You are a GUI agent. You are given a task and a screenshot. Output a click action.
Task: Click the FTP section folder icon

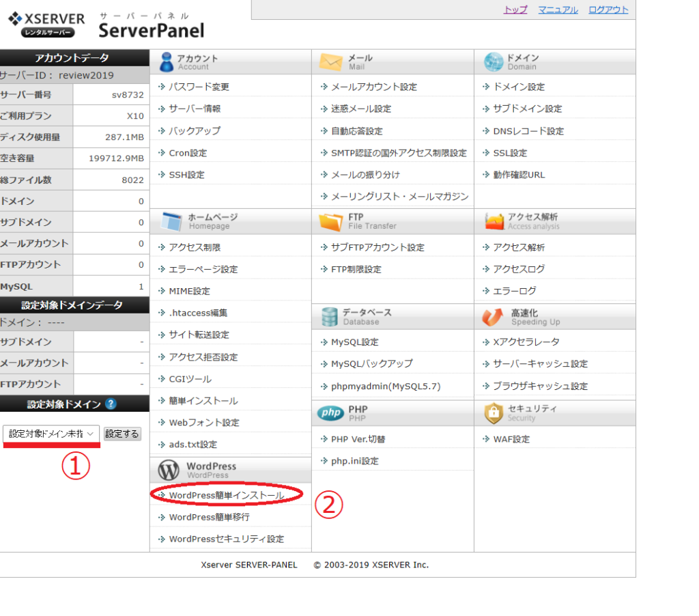pos(331,222)
